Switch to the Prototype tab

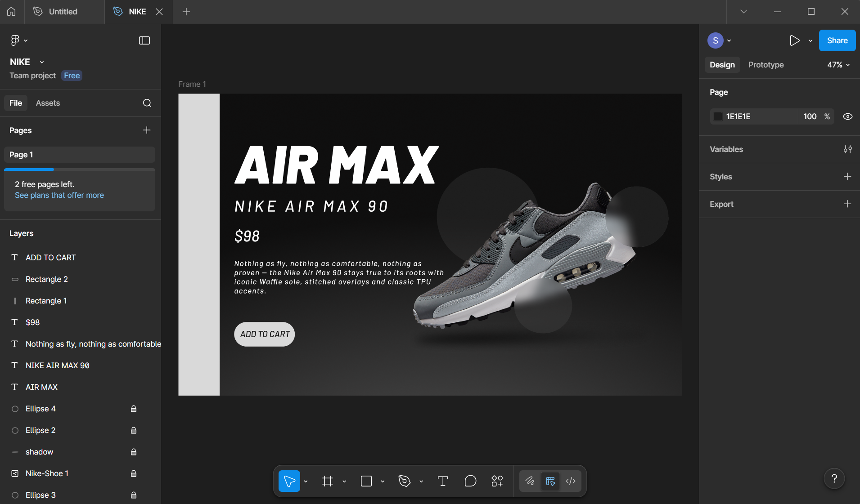click(766, 65)
